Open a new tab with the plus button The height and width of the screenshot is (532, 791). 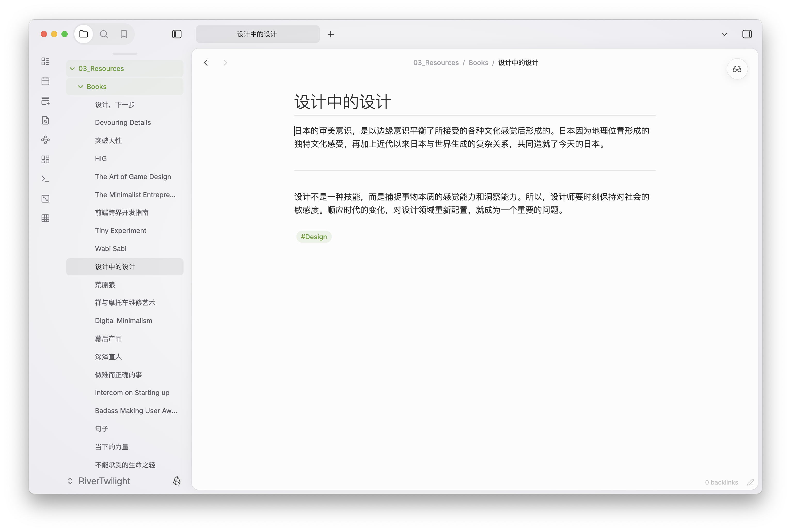pos(330,34)
